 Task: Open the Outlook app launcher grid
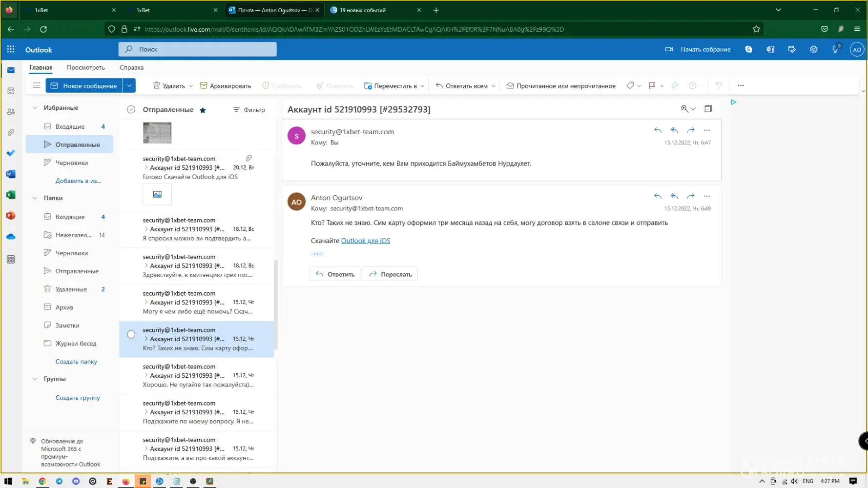(11, 49)
